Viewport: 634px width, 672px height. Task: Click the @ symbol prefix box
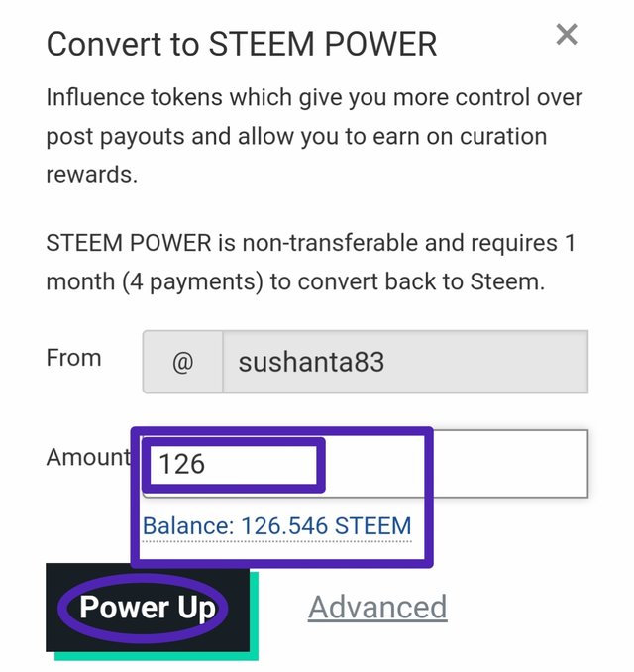click(x=183, y=362)
